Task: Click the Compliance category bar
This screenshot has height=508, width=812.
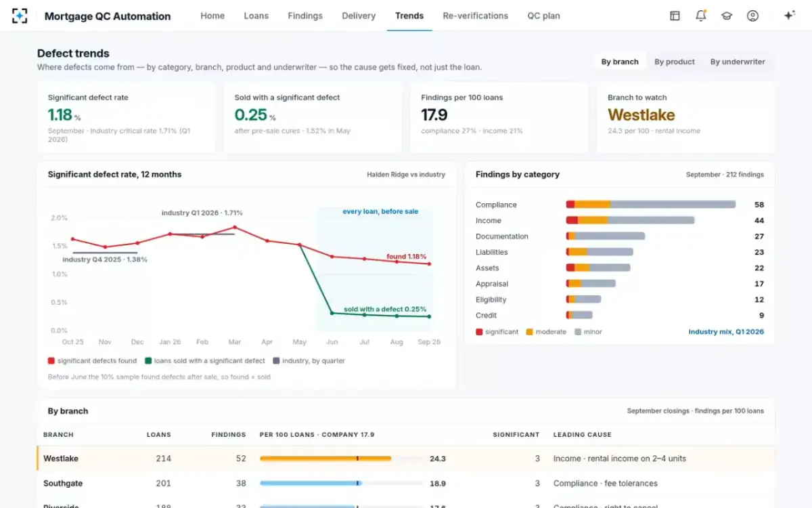Action: pyautogui.click(x=651, y=205)
